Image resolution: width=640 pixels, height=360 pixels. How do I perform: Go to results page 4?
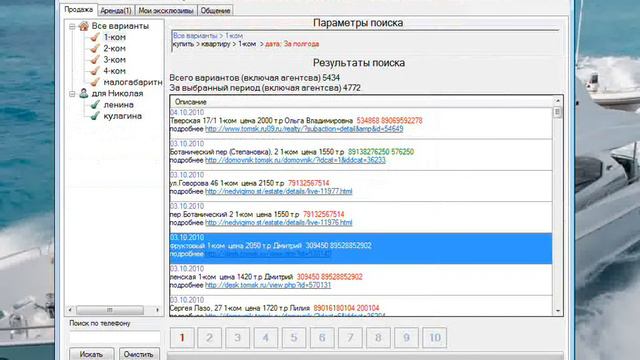tap(266, 338)
